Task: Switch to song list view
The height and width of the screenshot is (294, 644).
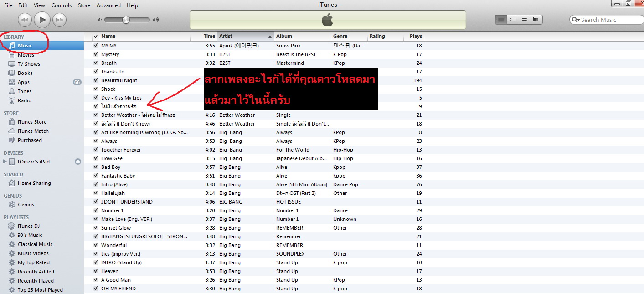Action: (x=501, y=19)
